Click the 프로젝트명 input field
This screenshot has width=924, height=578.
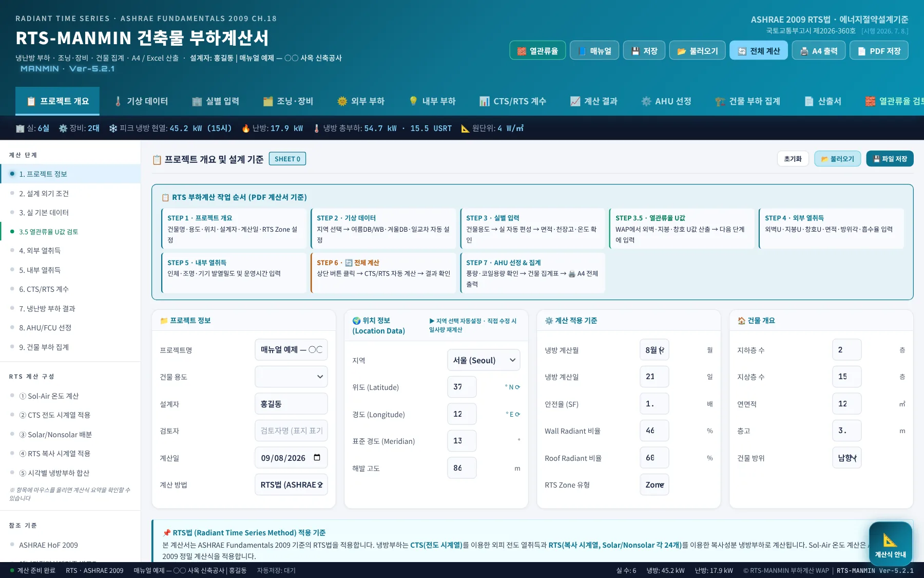pyautogui.click(x=291, y=350)
